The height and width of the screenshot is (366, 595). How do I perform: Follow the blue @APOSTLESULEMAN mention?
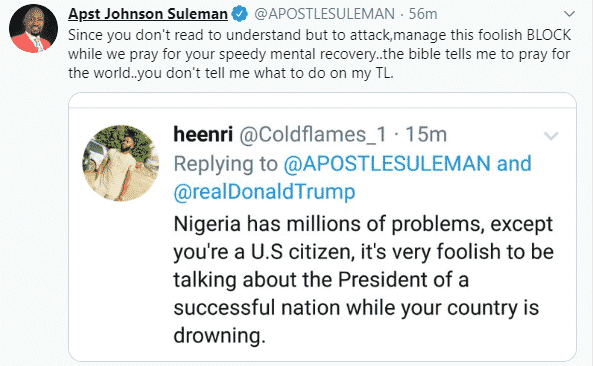point(387,164)
